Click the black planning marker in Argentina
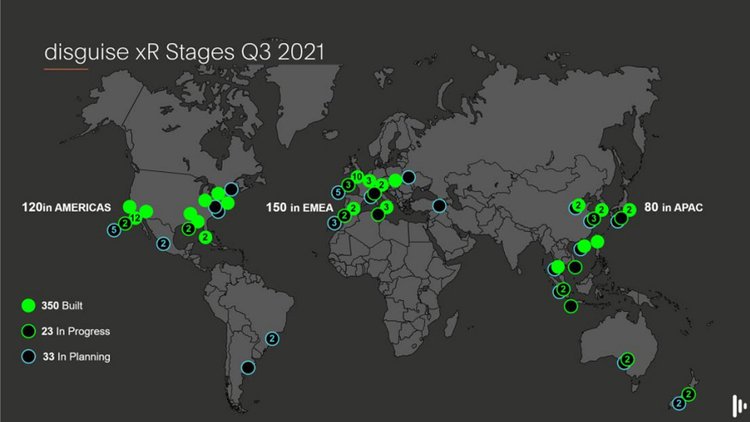Screen dimensions: 750x422 (x=248, y=367)
